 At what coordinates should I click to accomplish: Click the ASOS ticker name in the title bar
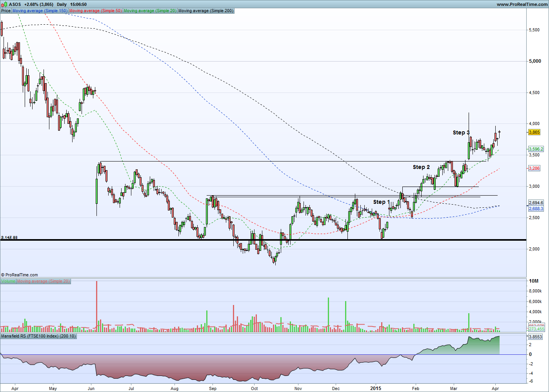pyautogui.click(x=15, y=4)
